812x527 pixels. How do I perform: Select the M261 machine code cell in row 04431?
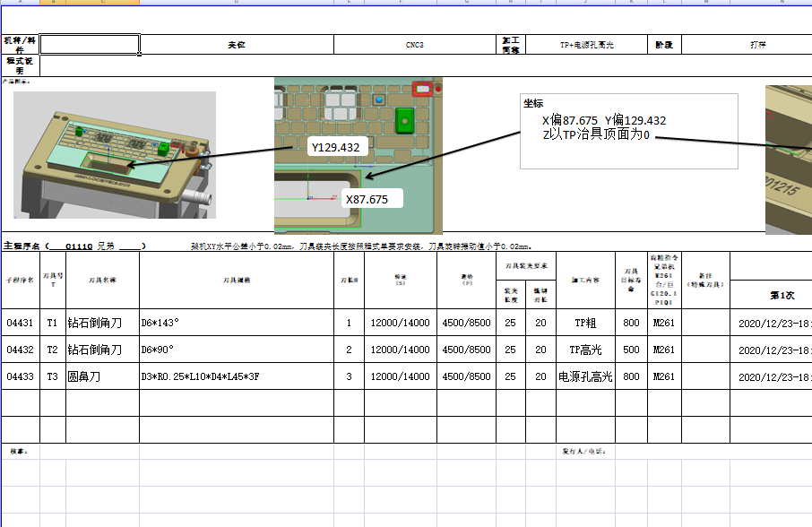click(661, 323)
